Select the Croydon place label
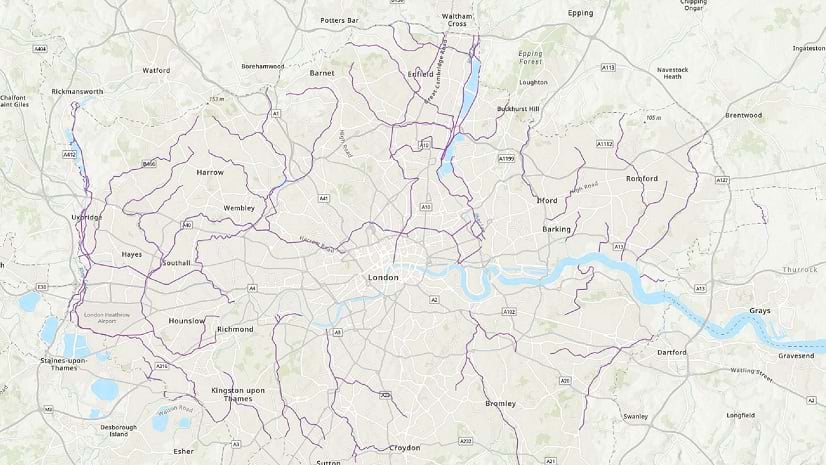826x465 pixels. tap(405, 448)
